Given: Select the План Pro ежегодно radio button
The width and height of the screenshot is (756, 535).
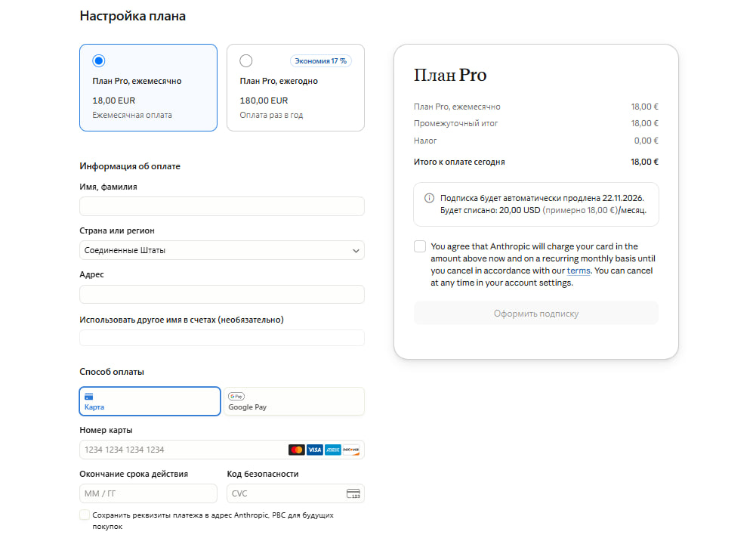Looking at the screenshot, I should click(x=246, y=60).
